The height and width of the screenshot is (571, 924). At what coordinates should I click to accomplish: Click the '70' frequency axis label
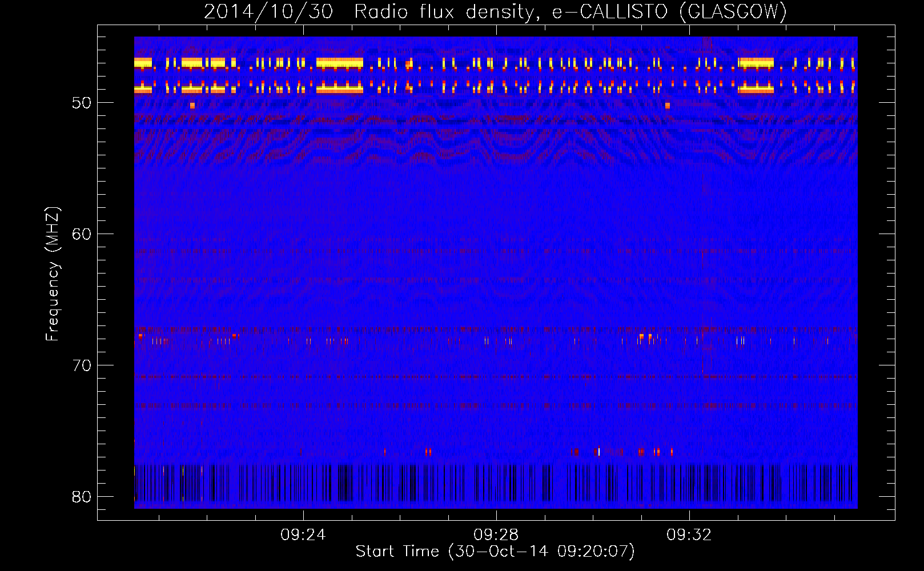pos(82,366)
